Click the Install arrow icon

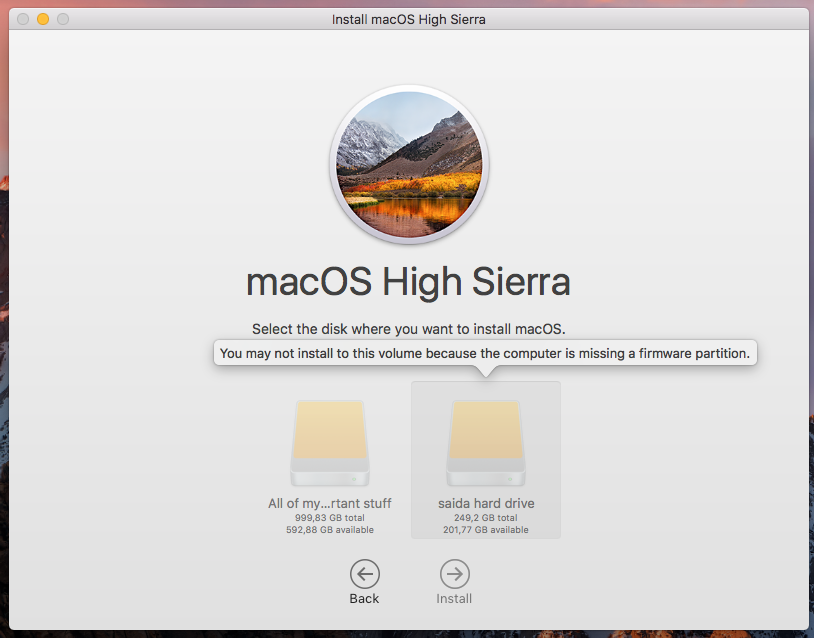point(455,574)
